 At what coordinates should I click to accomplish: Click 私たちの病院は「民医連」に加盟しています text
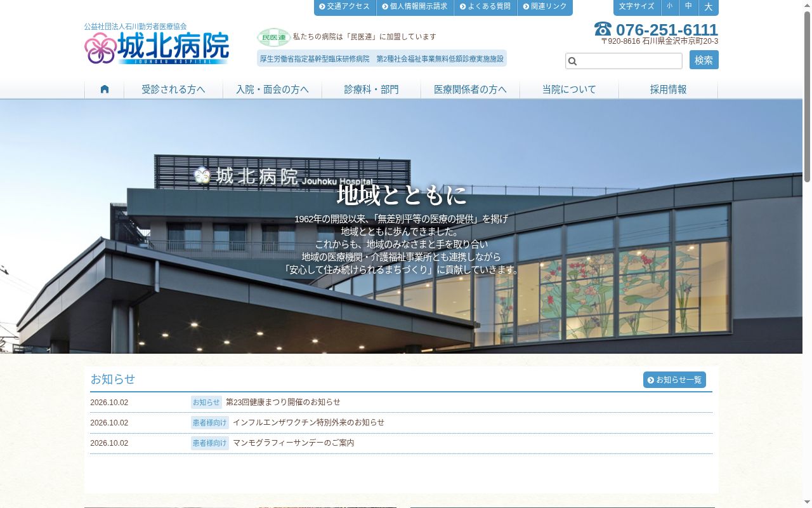click(x=365, y=37)
